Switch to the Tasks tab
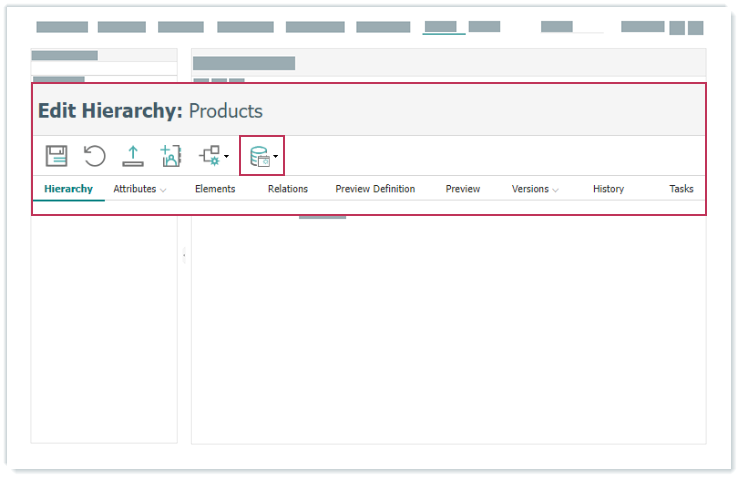This screenshot has height=479, width=741. [x=681, y=189]
